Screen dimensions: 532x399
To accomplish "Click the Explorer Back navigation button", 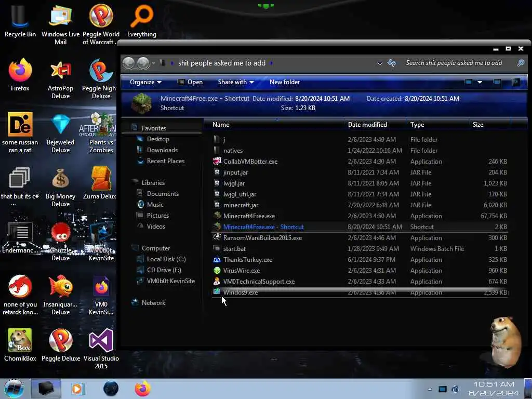I will (129, 63).
